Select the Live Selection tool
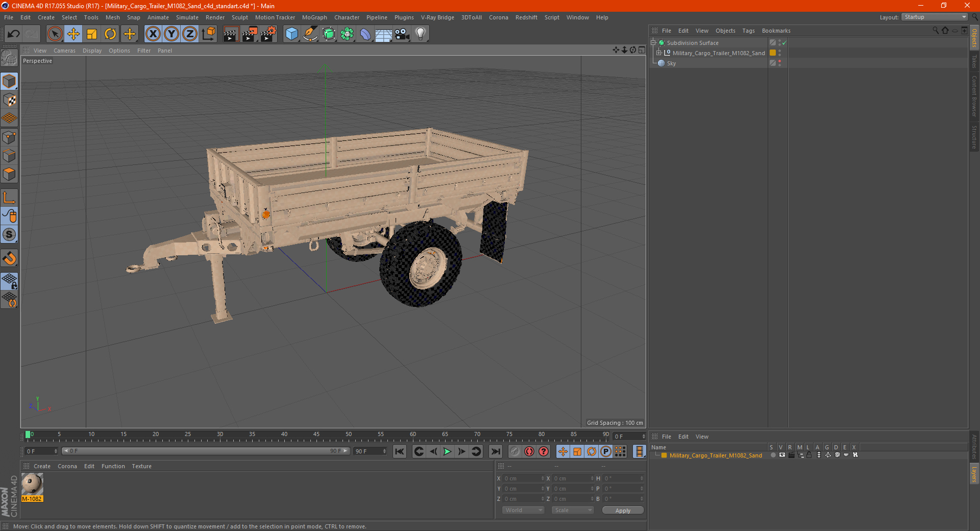This screenshot has width=980, height=531. point(55,34)
